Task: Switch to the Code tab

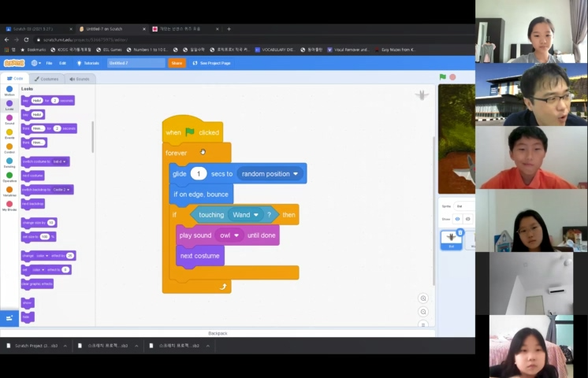Action: 15,79
